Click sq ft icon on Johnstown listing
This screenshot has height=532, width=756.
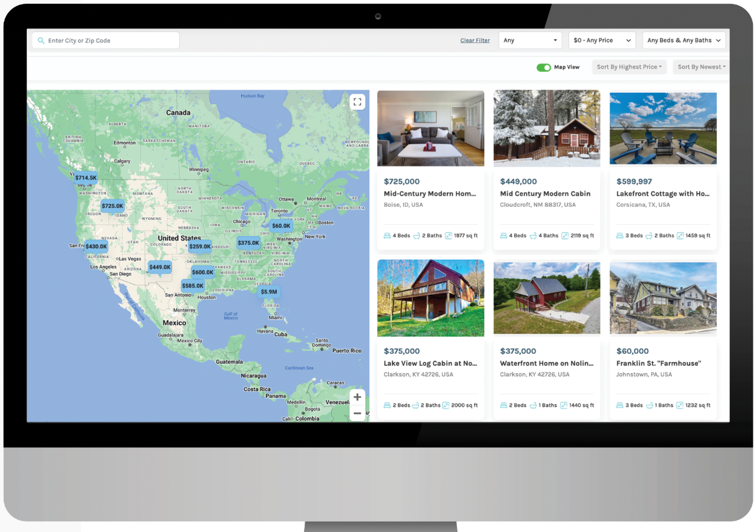(x=680, y=406)
